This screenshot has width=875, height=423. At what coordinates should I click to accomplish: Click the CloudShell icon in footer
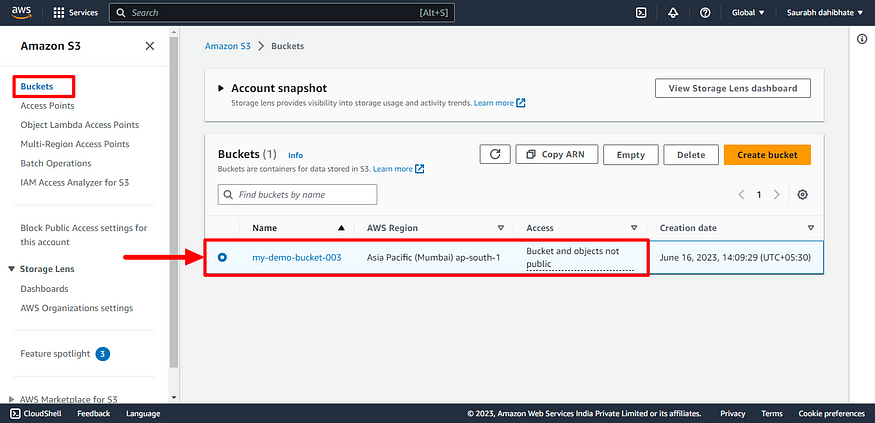click(x=16, y=414)
